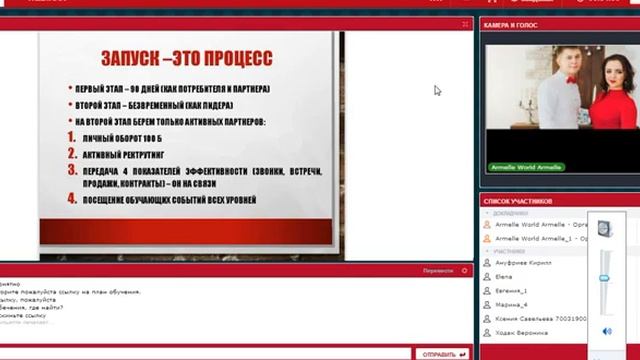Click the speaker device icon above slider
Screen dimensions: 640x360
(605, 229)
